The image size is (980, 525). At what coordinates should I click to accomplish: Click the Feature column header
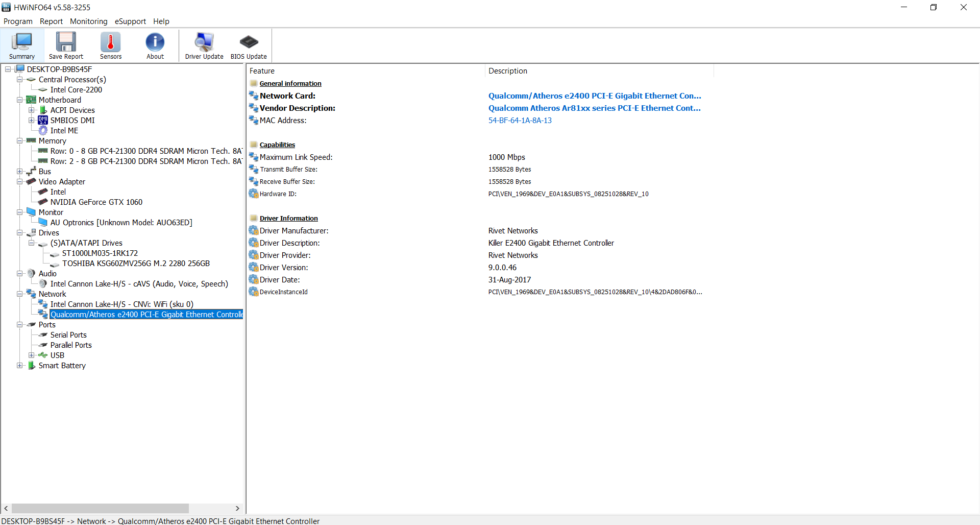[365, 70]
